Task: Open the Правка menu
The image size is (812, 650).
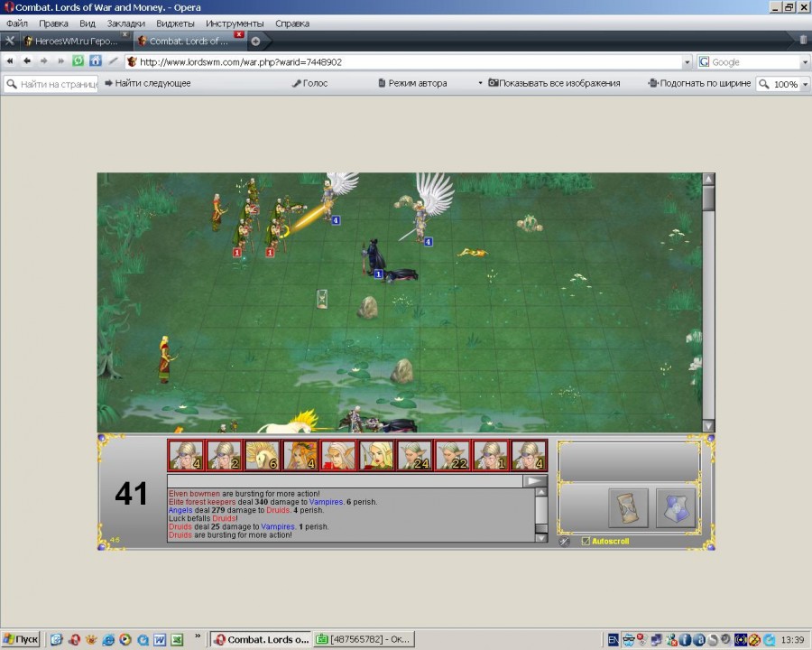Action: (53, 23)
